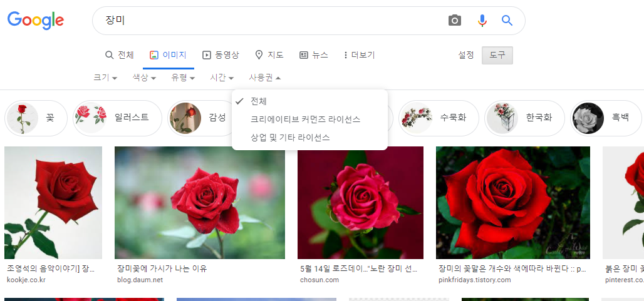The width and height of the screenshot is (644, 301).
Task: Open the 동영상 tab
Action: point(221,55)
